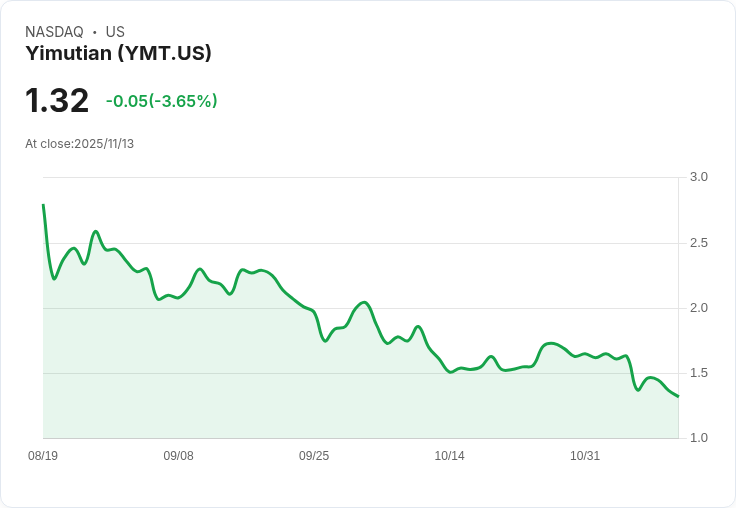The height and width of the screenshot is (508, 736).
Task: Click the chart line's final point near 1.32
Action: click(x=678, y=396)
